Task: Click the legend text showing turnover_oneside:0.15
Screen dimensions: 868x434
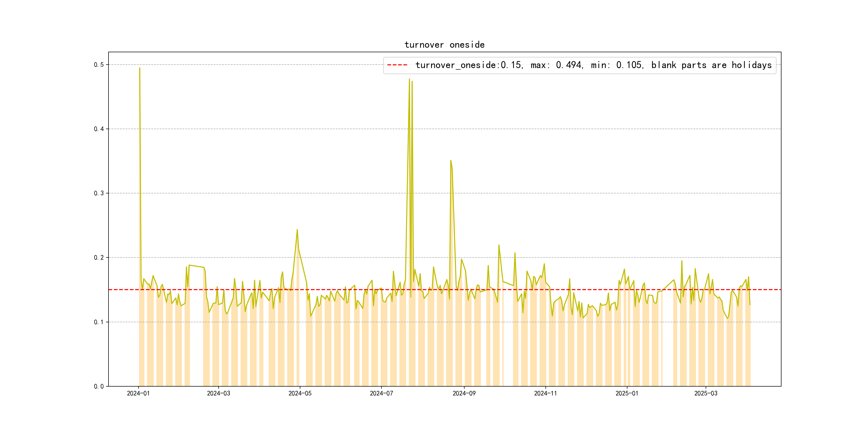Action: click(x=468, y=65)
